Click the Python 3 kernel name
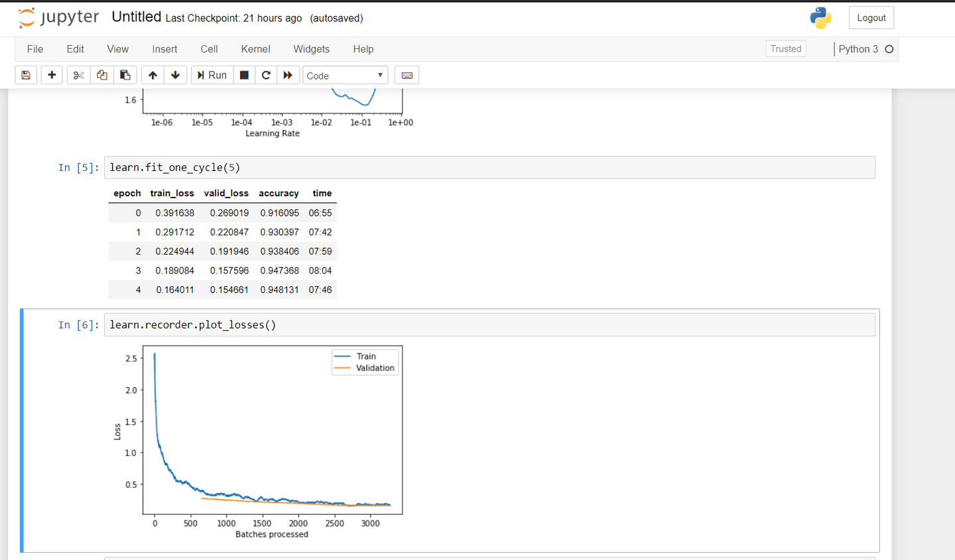 point(858,49)
